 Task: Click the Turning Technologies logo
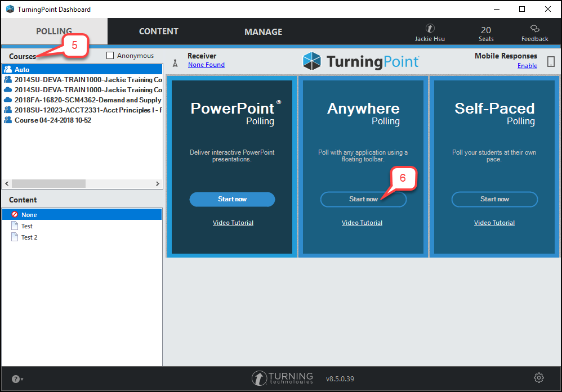click(x=282, y=378)
